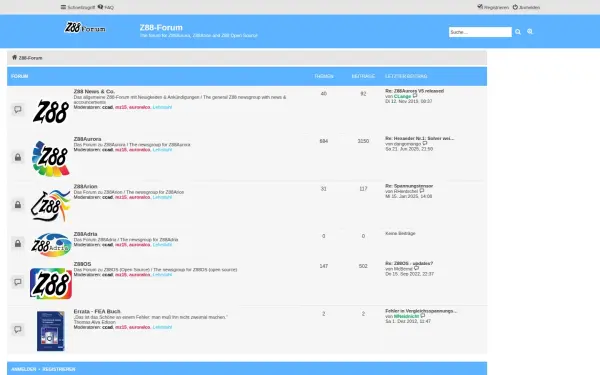Click moderator ccad in Errata row

click(x=108, y=328)
